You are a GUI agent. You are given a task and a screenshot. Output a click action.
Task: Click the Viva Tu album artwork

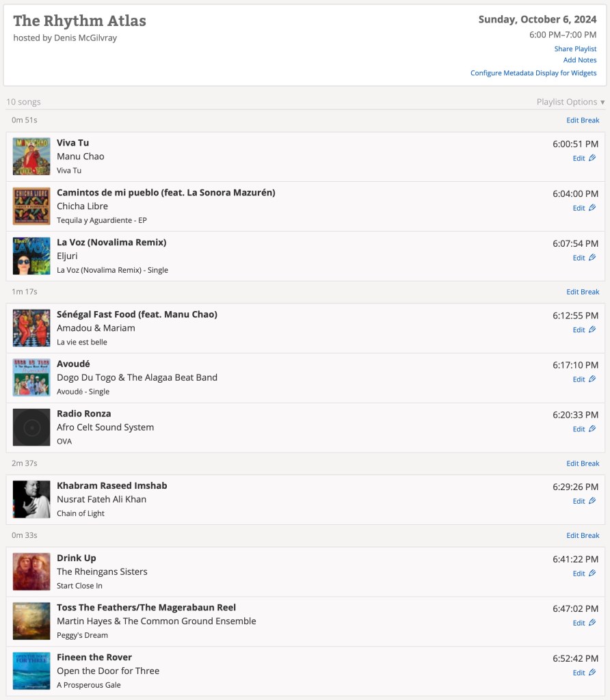pos(31,157)
